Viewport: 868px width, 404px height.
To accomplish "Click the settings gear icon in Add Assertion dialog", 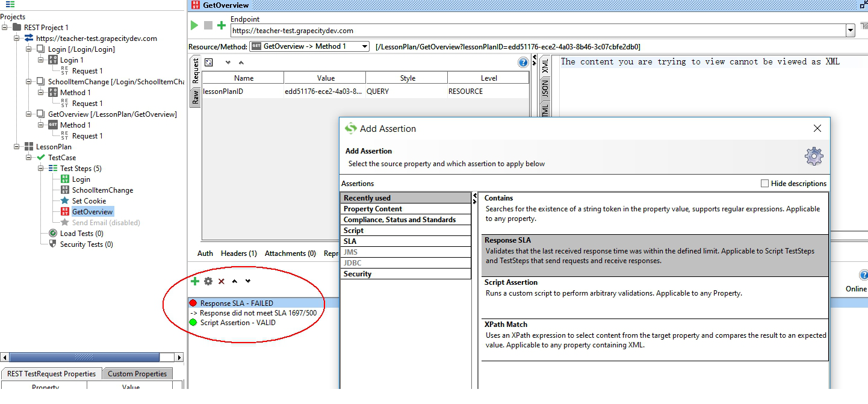I will (x=814, y=156).
